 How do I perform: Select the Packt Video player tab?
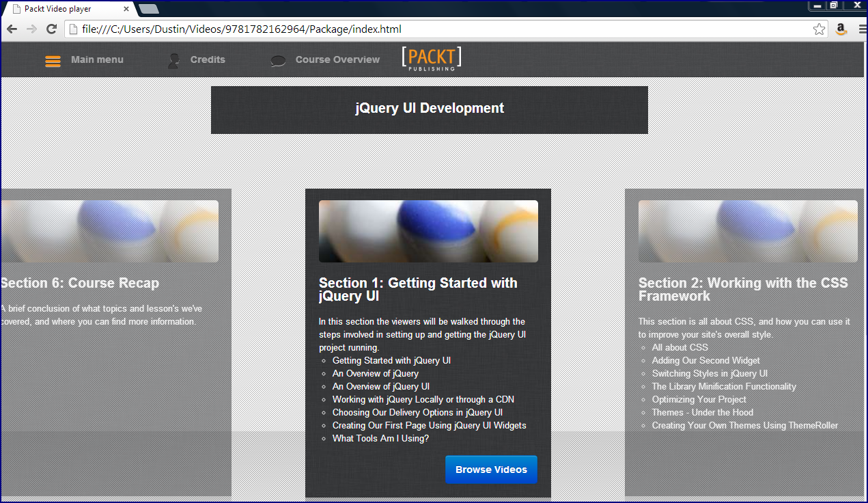[x=68, y=9]
